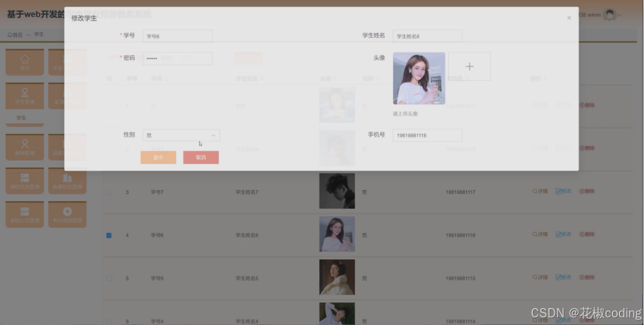Viewport: 644px width, 325px height.
Task: Open 课程信息管理 sidebar tile
Action: point(24,181)
